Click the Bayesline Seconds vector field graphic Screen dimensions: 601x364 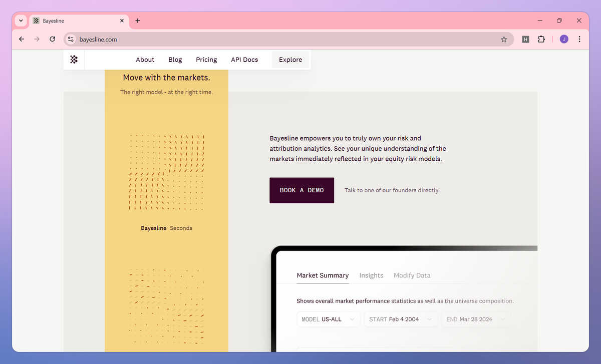point(167,172)
